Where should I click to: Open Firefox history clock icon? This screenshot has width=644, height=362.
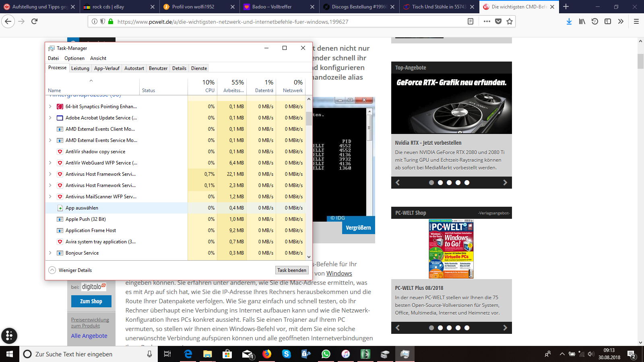(595, 21)
